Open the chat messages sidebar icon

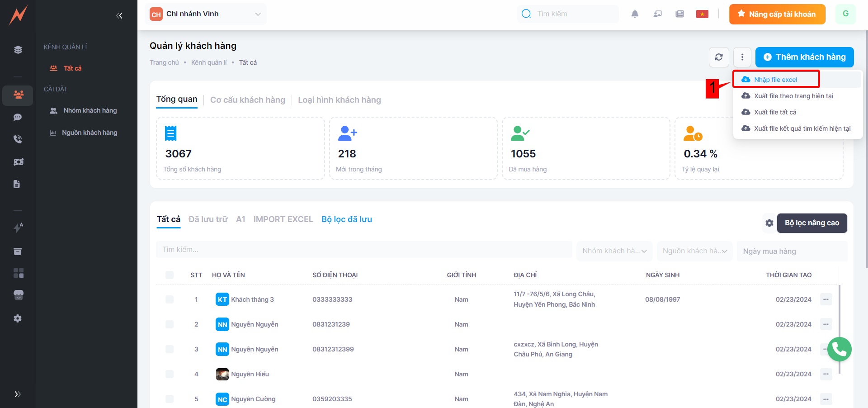pos(18,117)
